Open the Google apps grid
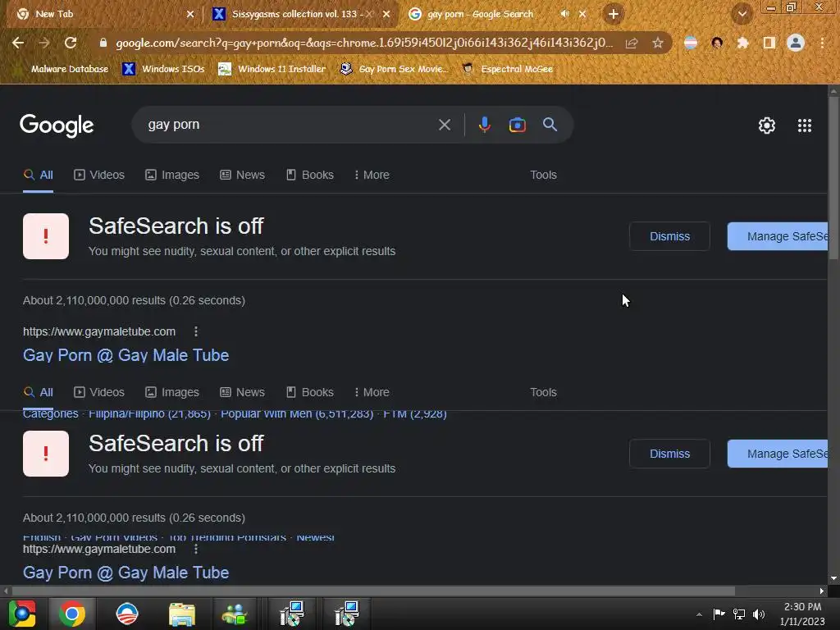 [805, 126]
